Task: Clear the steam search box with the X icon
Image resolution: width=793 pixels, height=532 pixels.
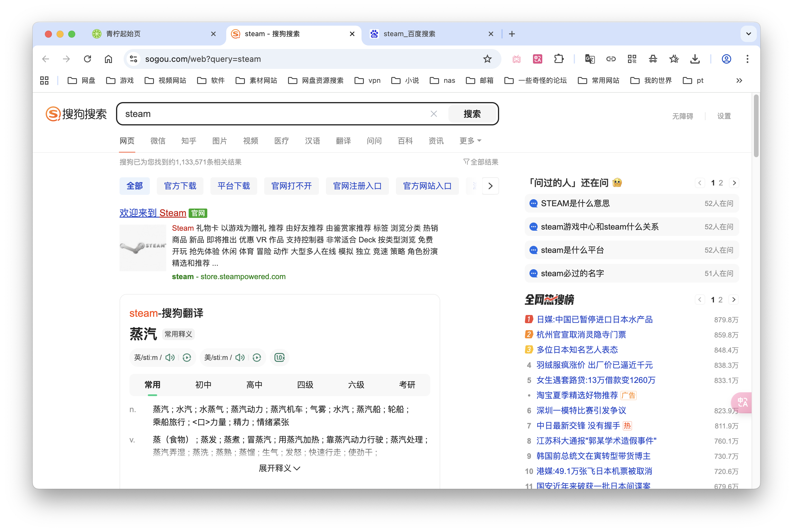Action: coord(434,114)
